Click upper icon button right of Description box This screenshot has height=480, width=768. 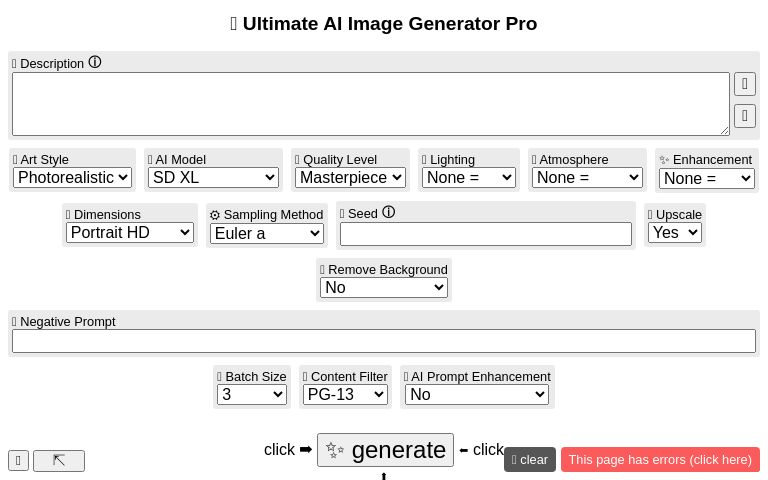click(x=744, y=83)
